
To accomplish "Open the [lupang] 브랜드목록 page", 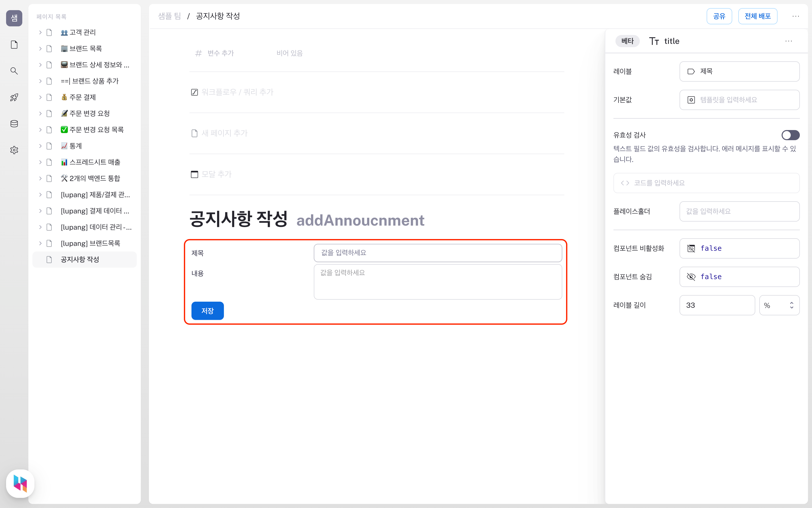I will [x=85, y=243].
